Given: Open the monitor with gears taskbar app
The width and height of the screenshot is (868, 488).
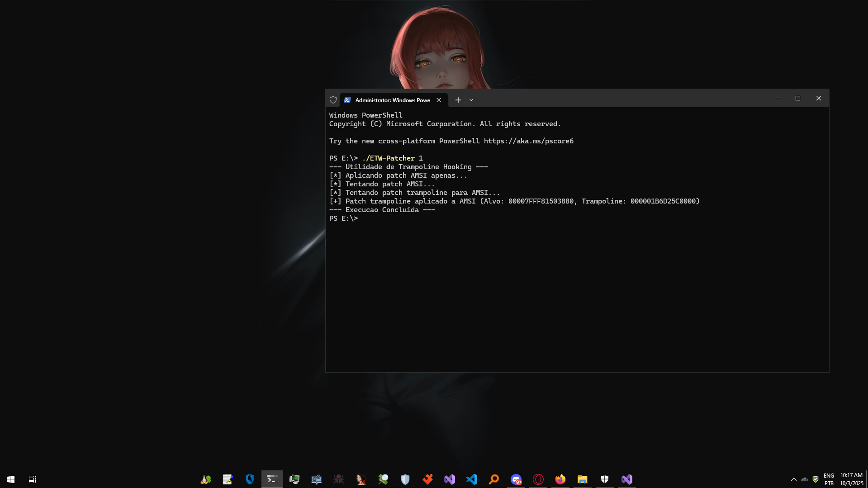Looking at the screenshot, I should click(x=317, y=479).
